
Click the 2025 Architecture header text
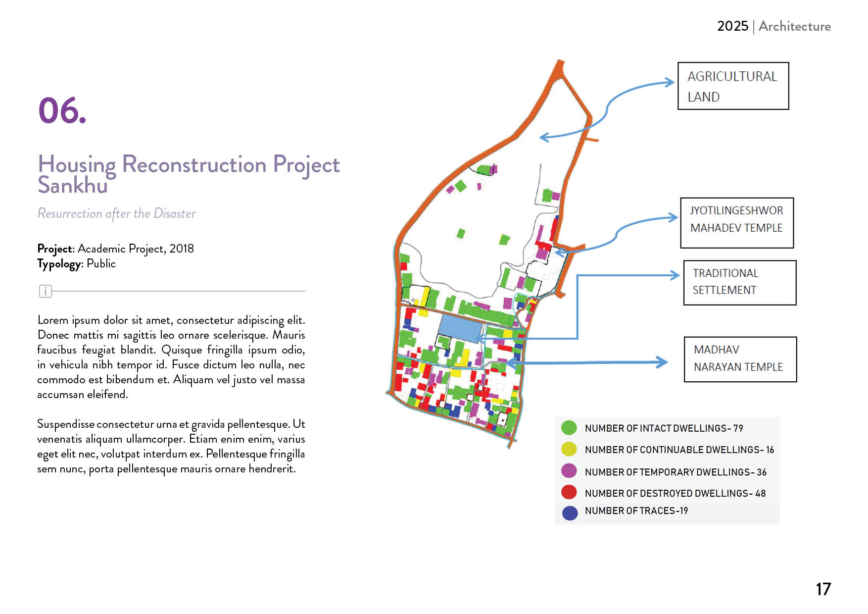(773, 26)
